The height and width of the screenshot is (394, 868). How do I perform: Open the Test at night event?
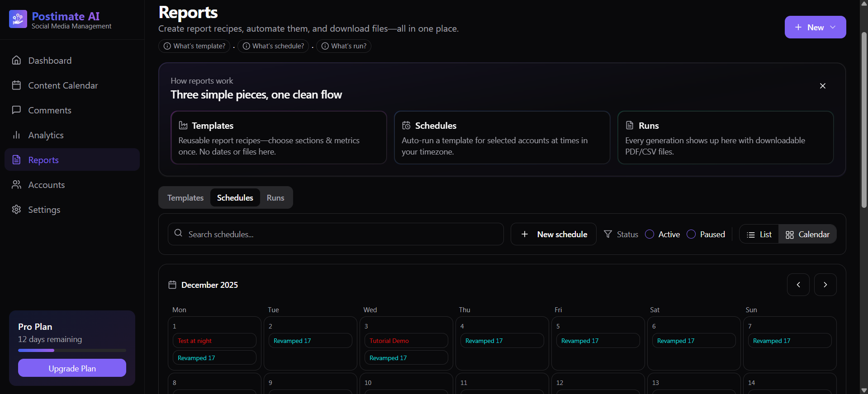click(214, 341)
